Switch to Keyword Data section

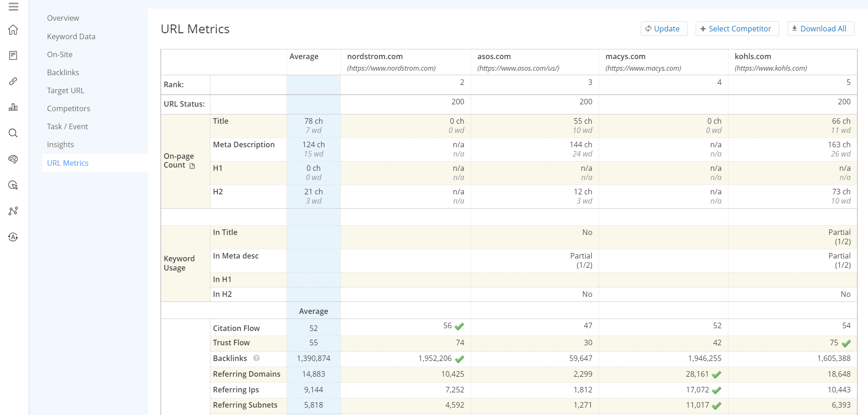(x=71, y=36)
